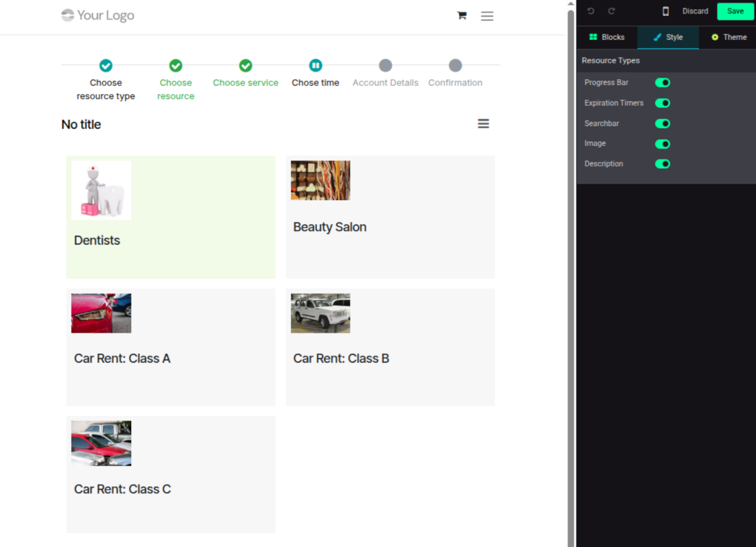
Task: Click the Discard button
Action: [x=695, y=11]
